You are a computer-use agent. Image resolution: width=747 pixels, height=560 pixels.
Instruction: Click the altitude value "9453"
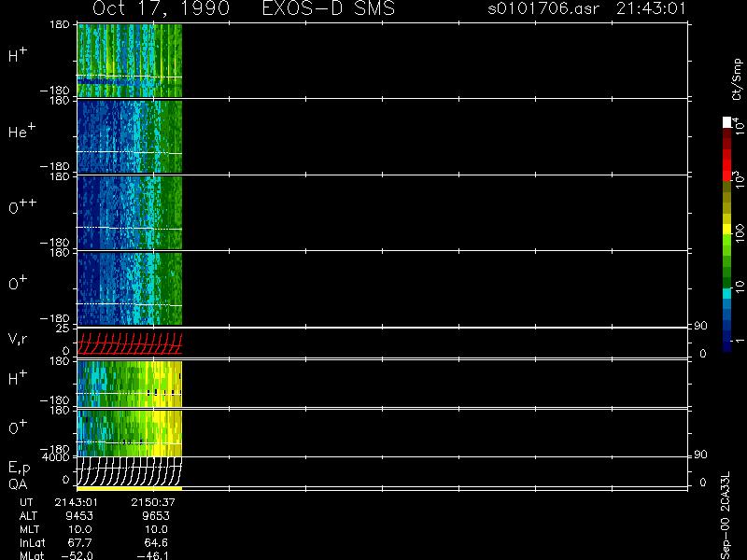[x=79, y=516]
